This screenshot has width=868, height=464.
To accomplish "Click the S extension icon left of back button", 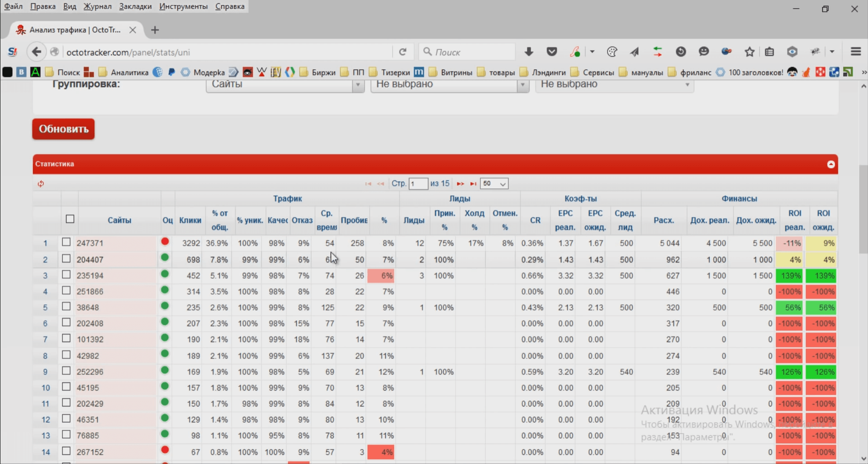I will (x=13, y=52).
